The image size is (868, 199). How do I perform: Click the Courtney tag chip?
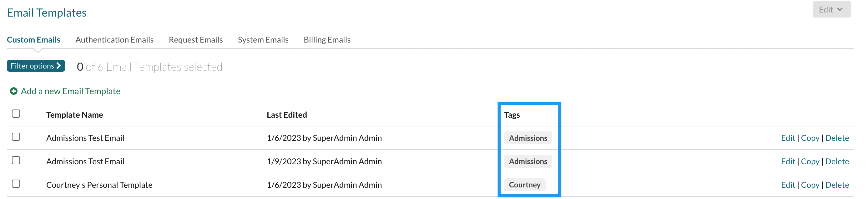coord(524,185)
